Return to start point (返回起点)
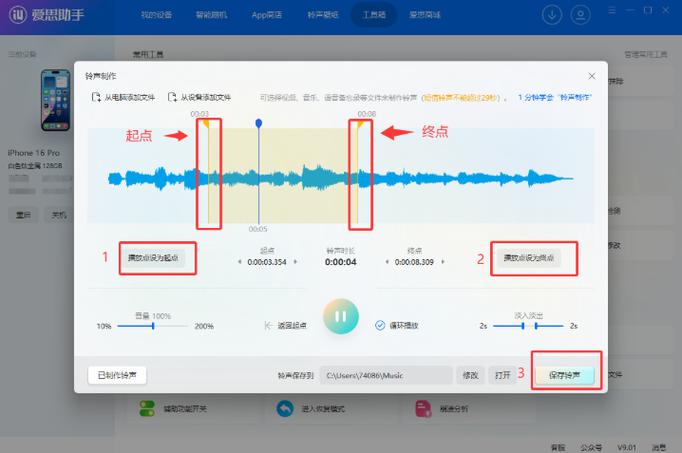 click(x=285, y=325)
